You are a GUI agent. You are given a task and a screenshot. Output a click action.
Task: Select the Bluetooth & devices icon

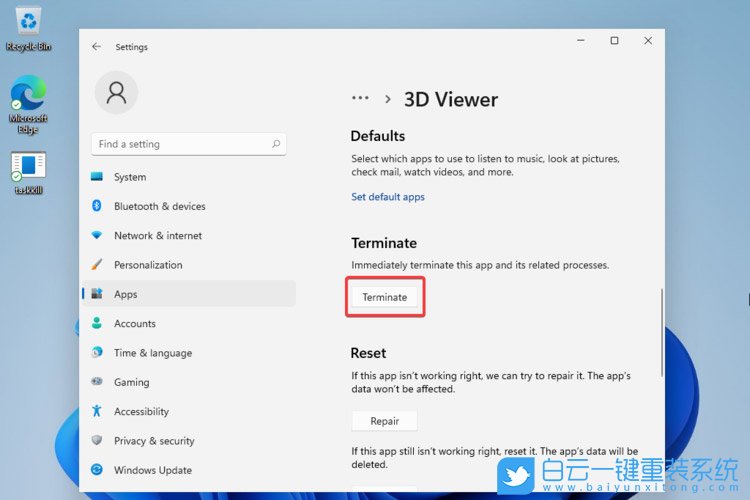[x=97, y=206]
